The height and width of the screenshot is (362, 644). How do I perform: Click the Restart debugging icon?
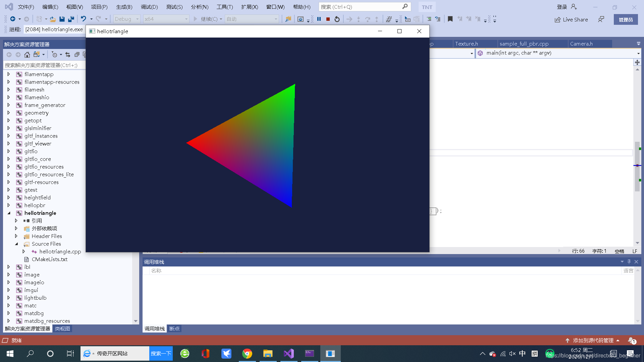coord(337,19)
